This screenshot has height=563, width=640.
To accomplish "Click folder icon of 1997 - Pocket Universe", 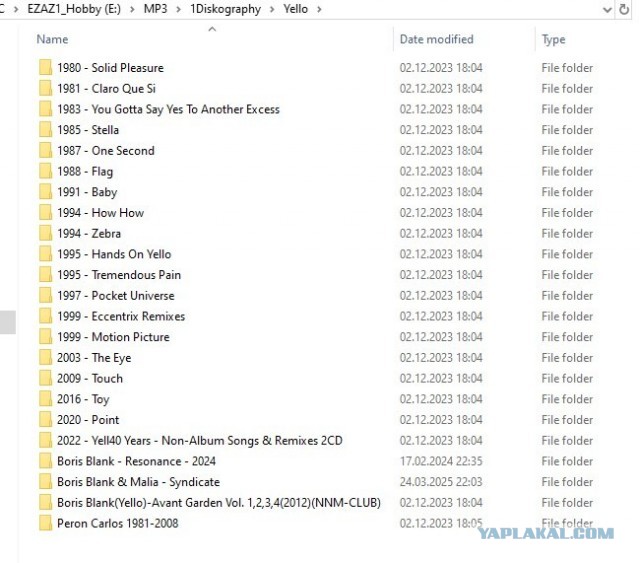I will (45, 295).
